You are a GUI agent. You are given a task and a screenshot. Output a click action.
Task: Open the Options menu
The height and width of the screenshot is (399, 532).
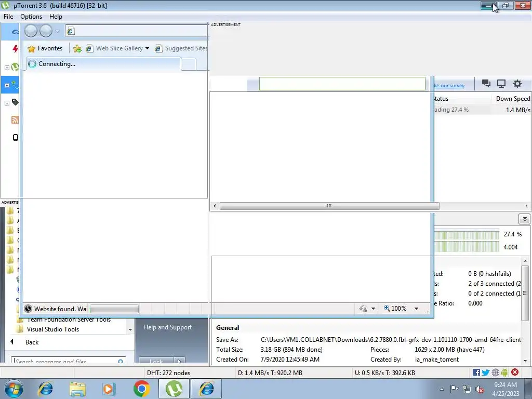31,17
